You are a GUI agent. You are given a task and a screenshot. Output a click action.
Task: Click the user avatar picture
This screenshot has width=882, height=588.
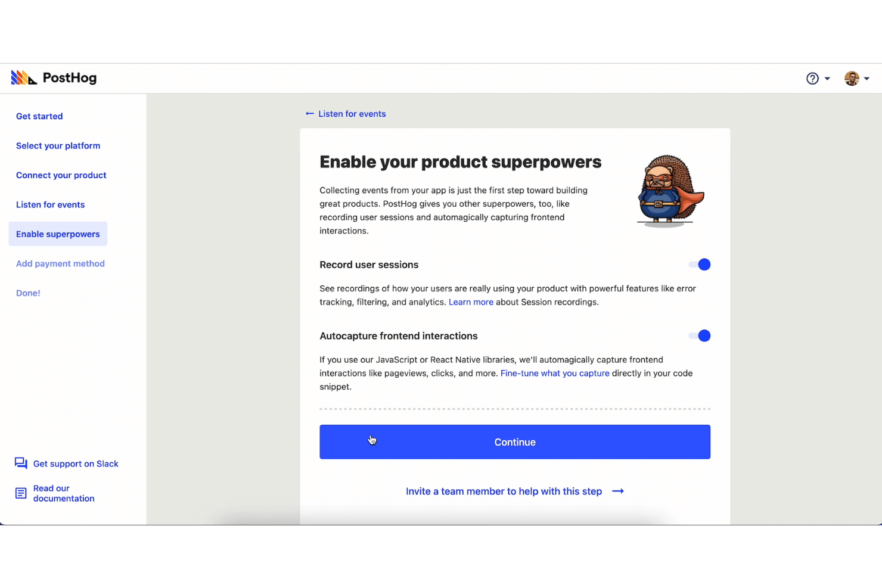852,79
